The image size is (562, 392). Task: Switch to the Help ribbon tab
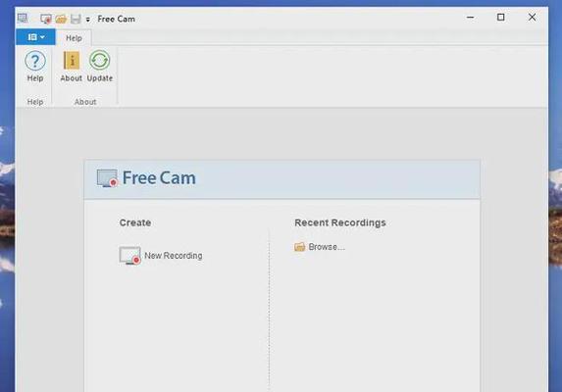[x=74, y=38]
